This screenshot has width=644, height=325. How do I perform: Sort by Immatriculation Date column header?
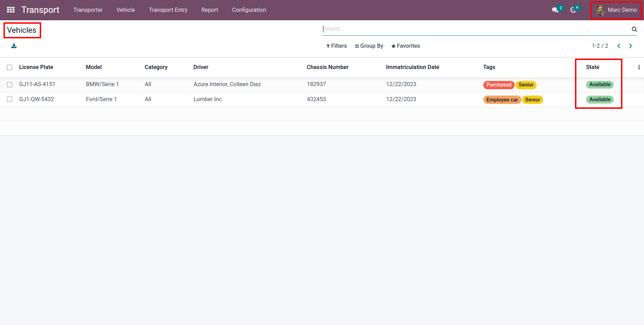coord(413,67)
